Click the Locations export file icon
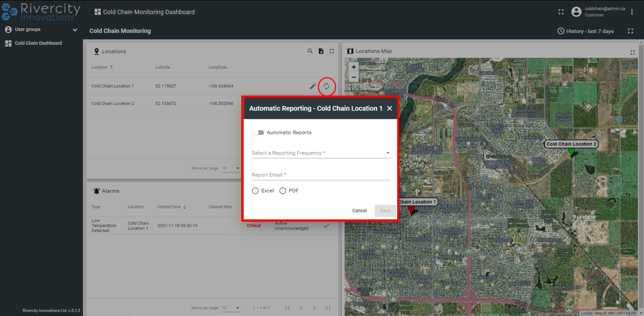This screenshot has width=644, height=316. click(321, 51)
